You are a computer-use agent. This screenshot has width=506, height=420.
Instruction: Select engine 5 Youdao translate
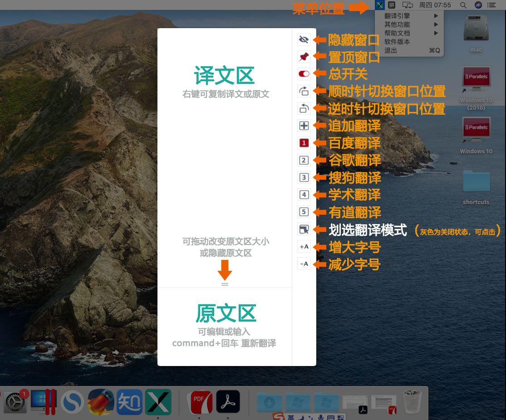coord(304,212)
